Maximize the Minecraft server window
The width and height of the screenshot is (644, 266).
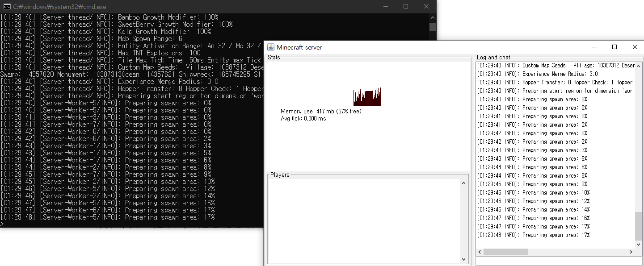point(615,47)
